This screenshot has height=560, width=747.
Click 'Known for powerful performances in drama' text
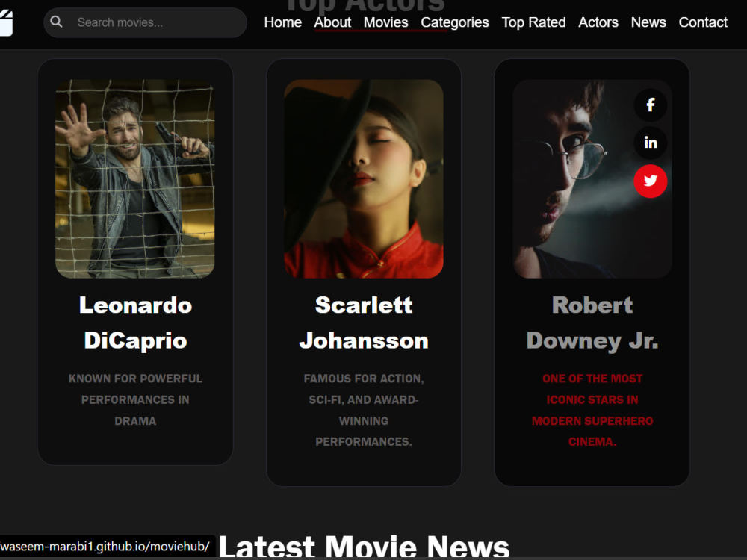[135, 399]
